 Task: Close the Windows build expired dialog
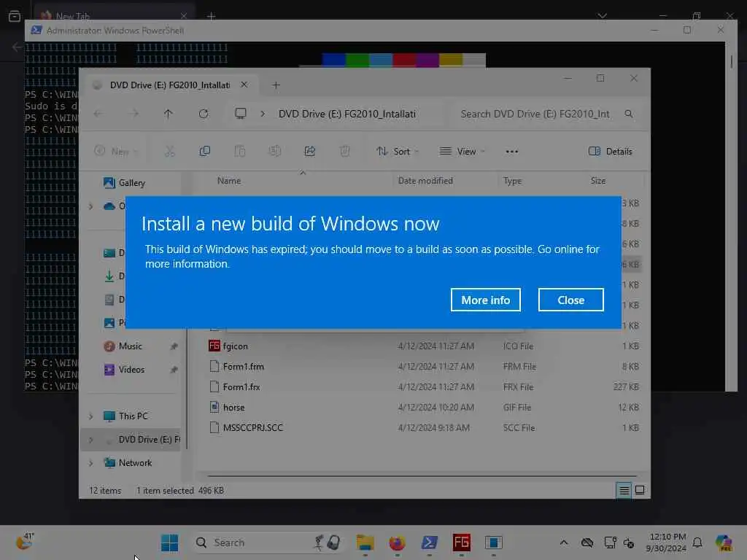point(570,300)
